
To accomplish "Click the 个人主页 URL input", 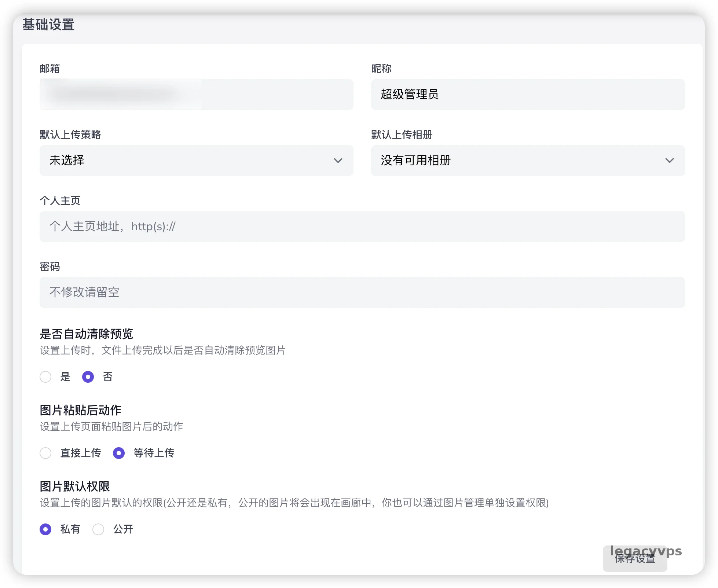I will point(362,227).
